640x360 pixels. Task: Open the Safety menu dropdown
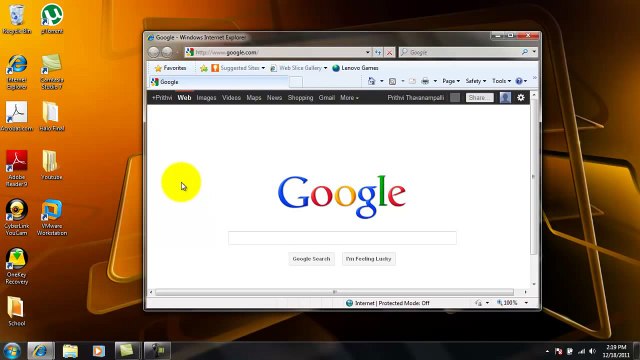[476, 81]
